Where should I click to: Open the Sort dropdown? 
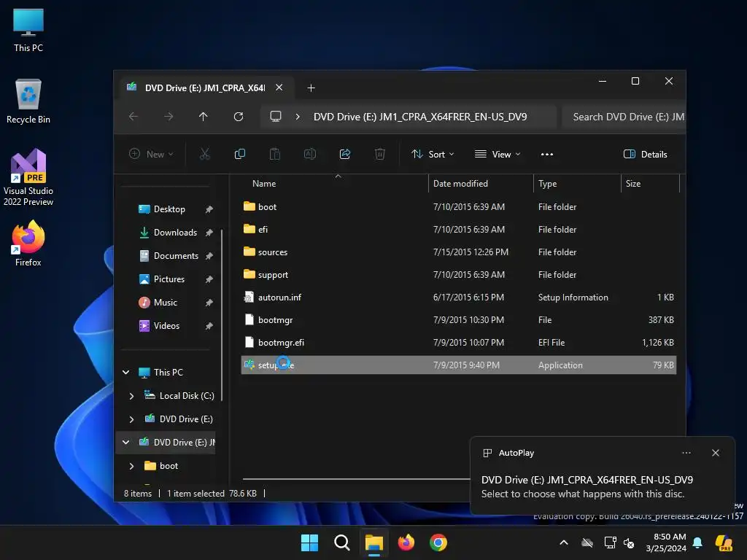pyautogui.click(x=433, y=154)
